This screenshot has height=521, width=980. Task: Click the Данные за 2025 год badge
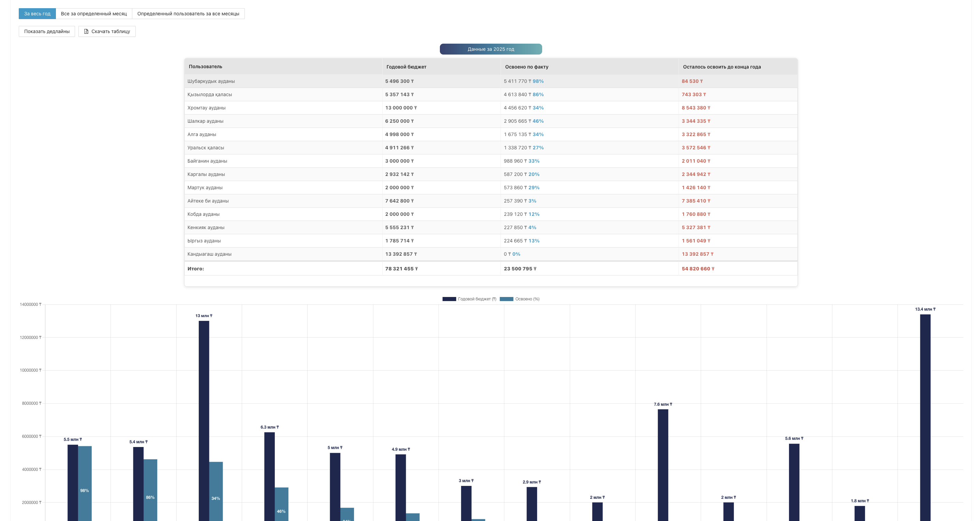tap(490, 49)
